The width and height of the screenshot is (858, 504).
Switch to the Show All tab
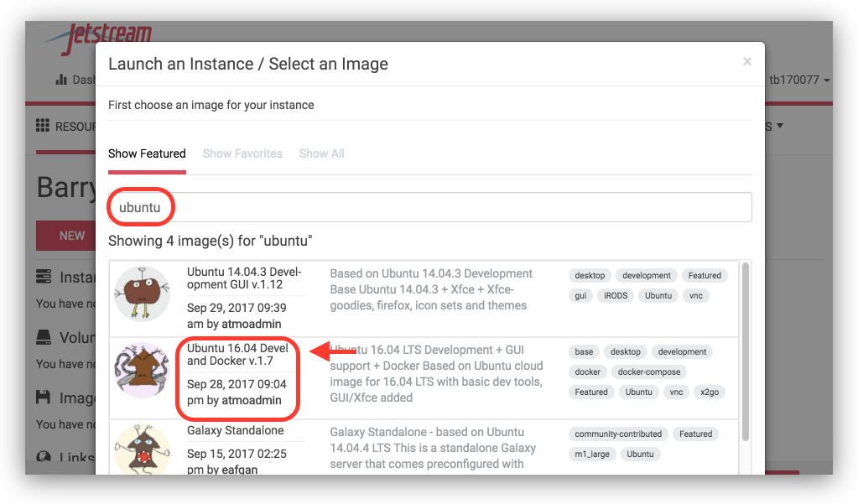[321, 153]
